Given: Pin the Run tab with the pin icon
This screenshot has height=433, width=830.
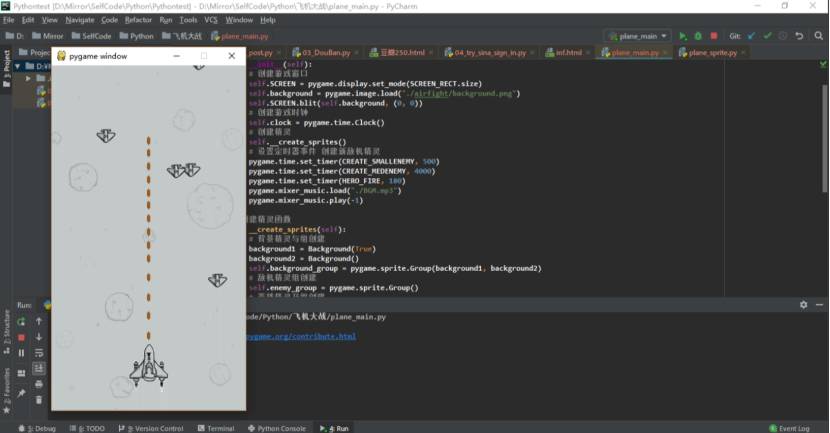Looking at the screenshot, I should pyautogui.click(x=21, y=393).
